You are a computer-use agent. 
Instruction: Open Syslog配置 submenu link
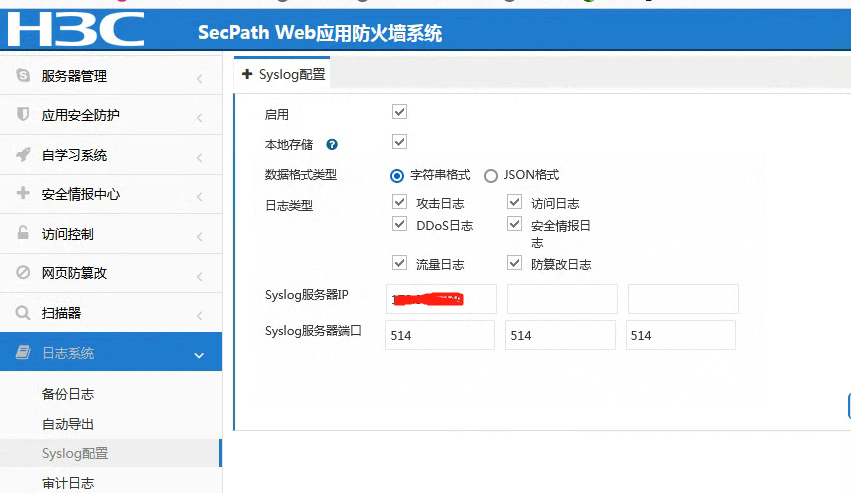[x=75, y=453]
